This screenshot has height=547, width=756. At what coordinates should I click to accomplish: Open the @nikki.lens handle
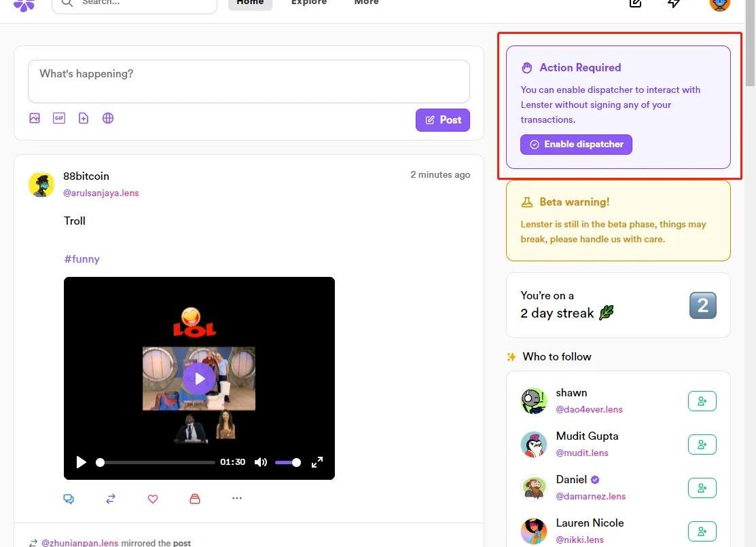(x=579, y=540)
